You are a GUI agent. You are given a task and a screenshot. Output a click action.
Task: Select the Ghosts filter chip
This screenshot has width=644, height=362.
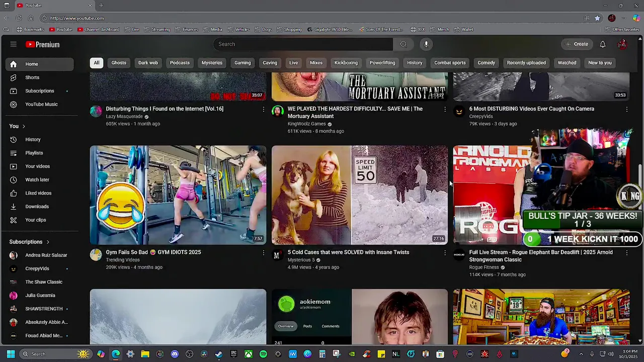pyautogui.click(x=119, y=63)
